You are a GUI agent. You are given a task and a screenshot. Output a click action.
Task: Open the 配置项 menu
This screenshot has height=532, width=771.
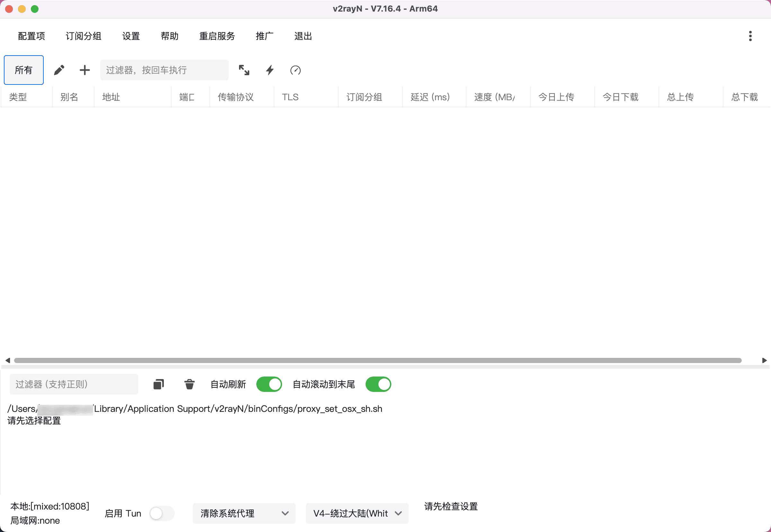[x=31, y=36]
